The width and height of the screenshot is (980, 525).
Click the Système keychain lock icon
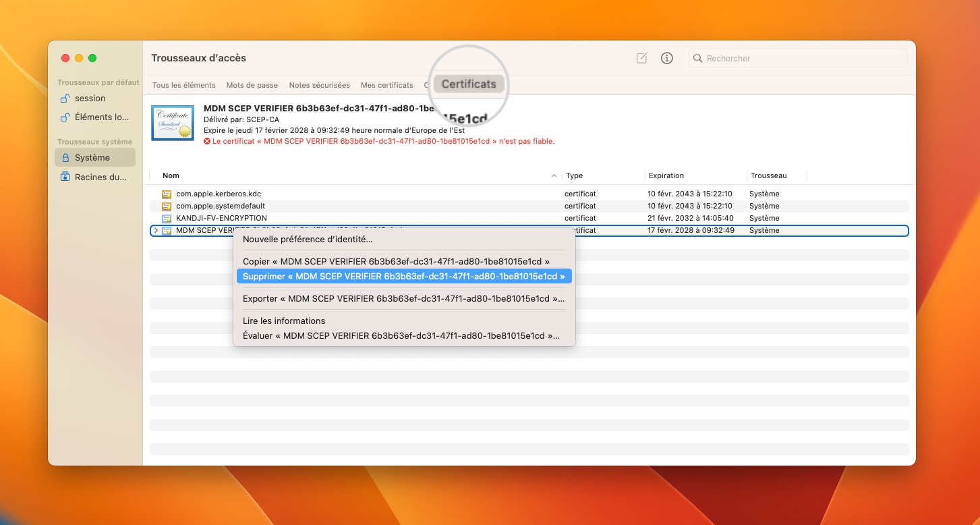pyautogui.click(x=65, y=158)
